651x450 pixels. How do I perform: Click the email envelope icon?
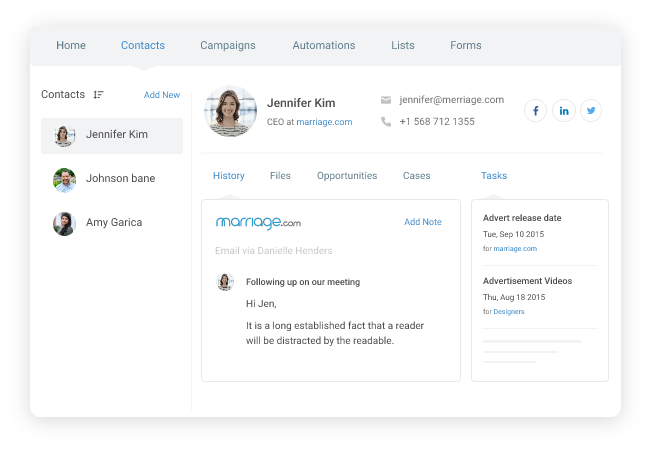pyautogui.click(x=386, y=100)
